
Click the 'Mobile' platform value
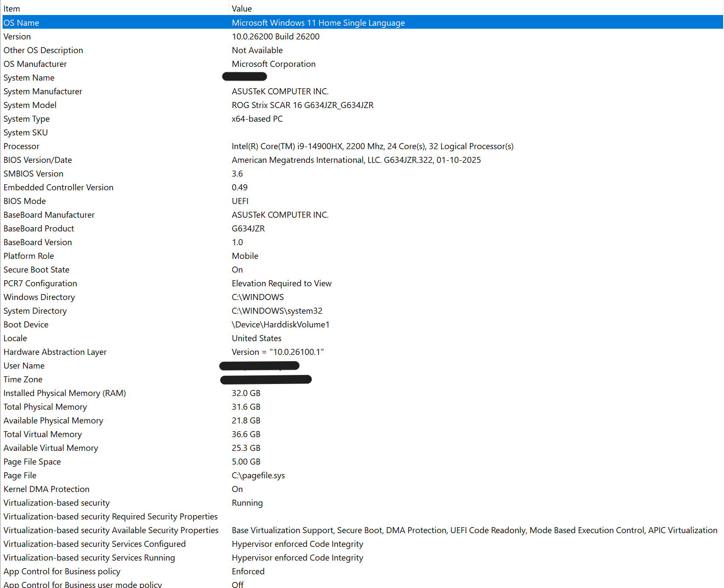point(245,256)
